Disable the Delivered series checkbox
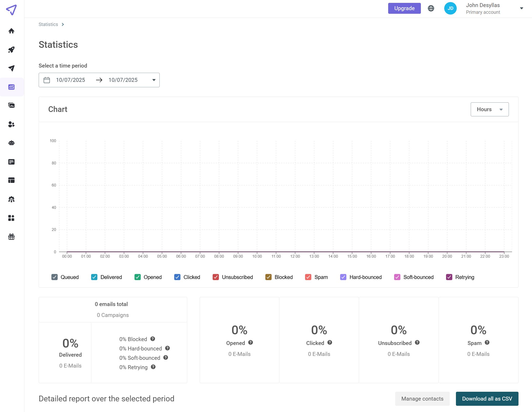This screenshot has width=532, height=412. 94,277
